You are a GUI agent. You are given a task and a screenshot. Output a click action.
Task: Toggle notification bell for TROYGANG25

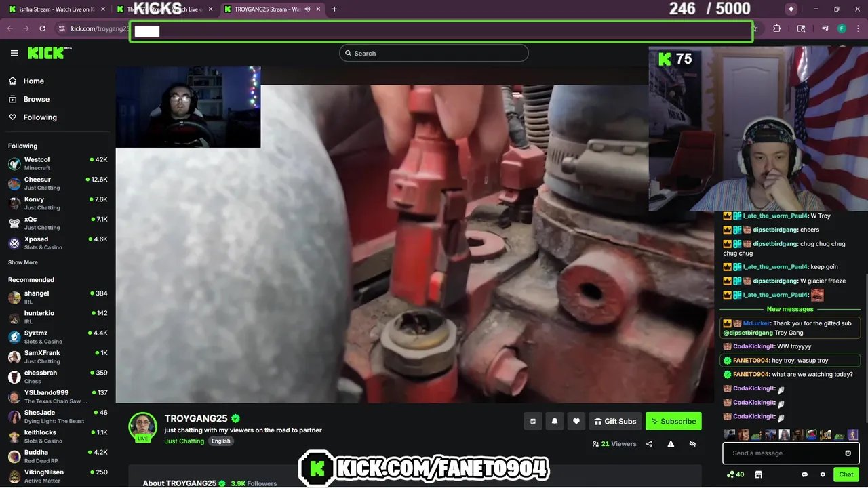pyautogui.click(x=555, y=421)
